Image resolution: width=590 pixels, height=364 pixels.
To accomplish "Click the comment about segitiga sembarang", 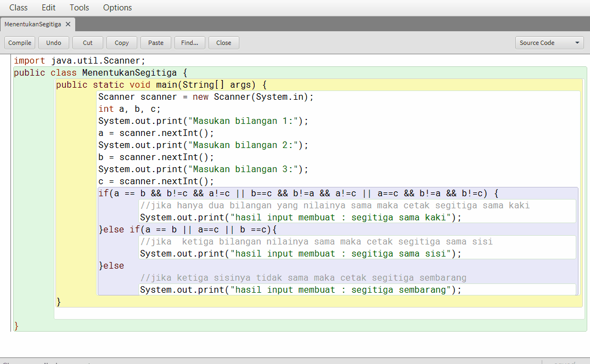I will (x=304, y=277).
